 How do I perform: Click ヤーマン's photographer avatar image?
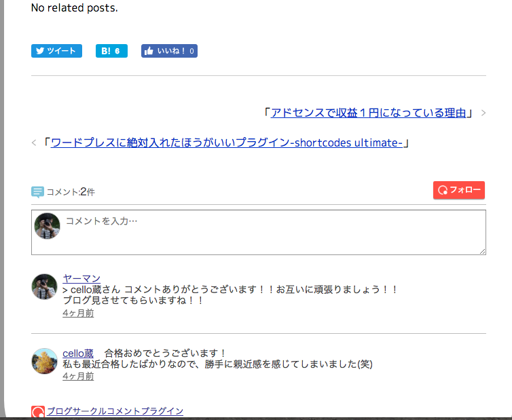pyautogui.click(x=44, y=287)
